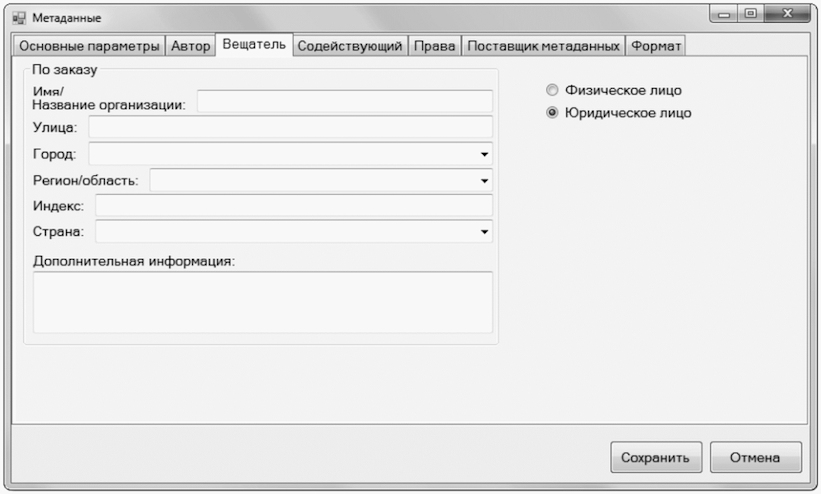Expand the Город dropdown arrow

[484, 154]
